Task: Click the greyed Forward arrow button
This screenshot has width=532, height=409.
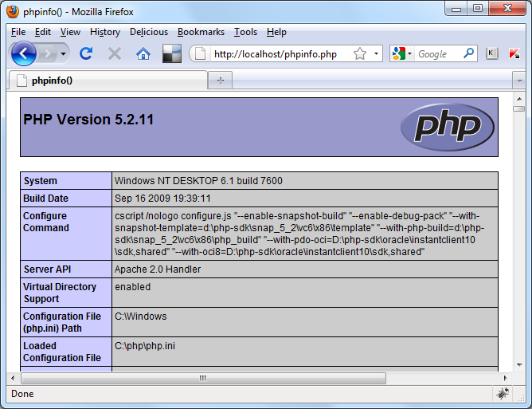Action: 48,53
